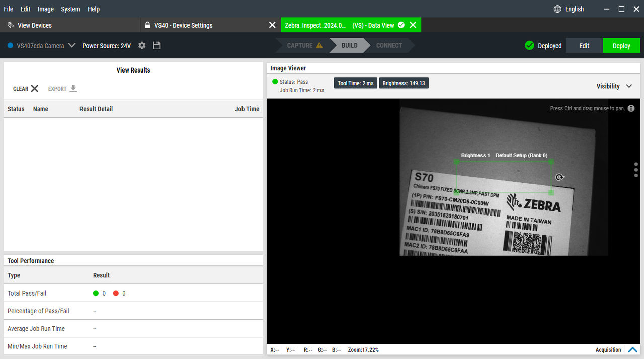
Task: Click the Default Setup (Bank 0) label
Action: click(521, 155)
